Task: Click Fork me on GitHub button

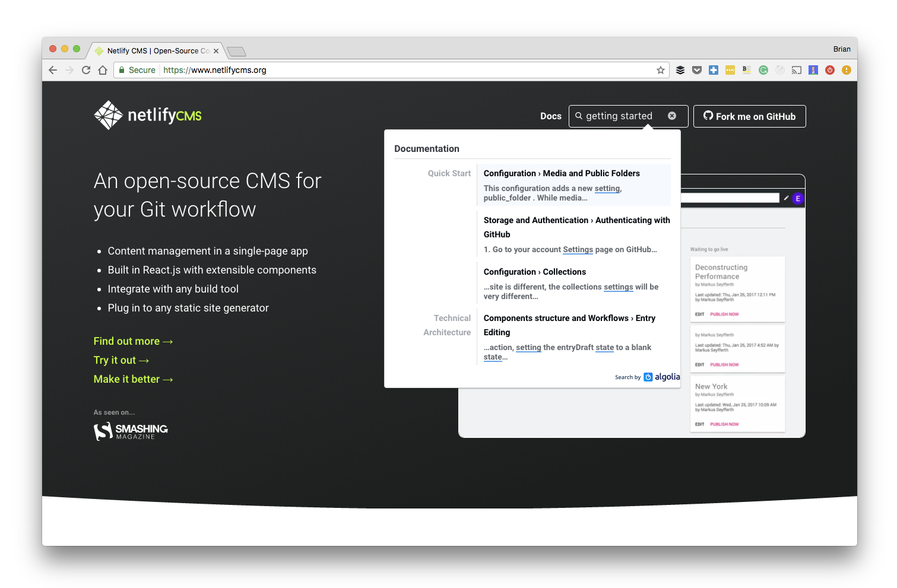Action: point(749,116)
